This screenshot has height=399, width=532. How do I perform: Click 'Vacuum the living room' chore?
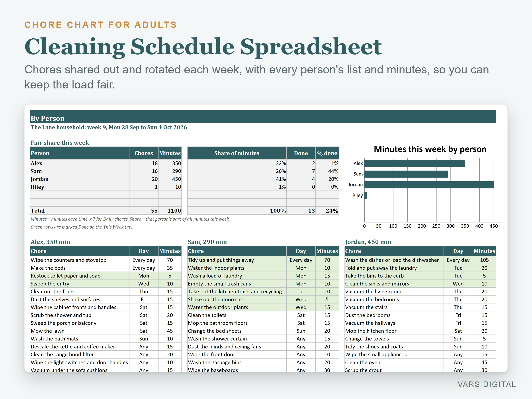click(394, 291)
